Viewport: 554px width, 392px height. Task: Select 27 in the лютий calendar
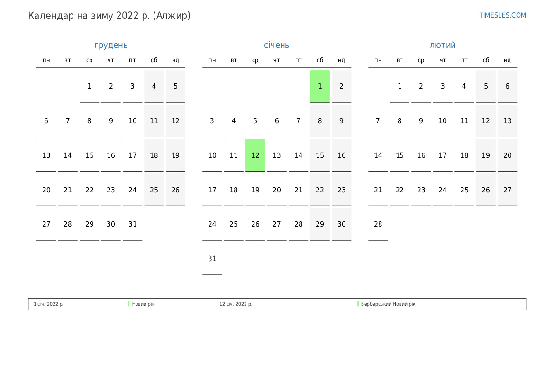coord(508,190)
